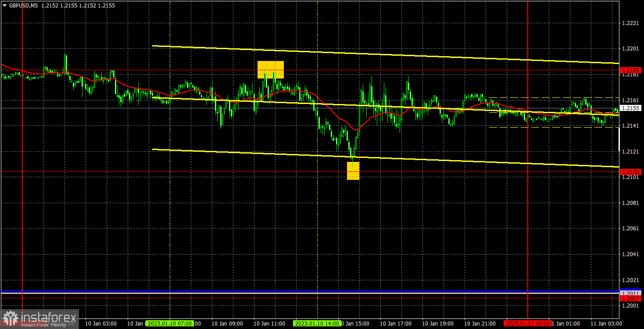Click the red 1.2106 price level tag
Image resolution: width=644 pixels, height=329 pixels.
(x=631, y=172)
